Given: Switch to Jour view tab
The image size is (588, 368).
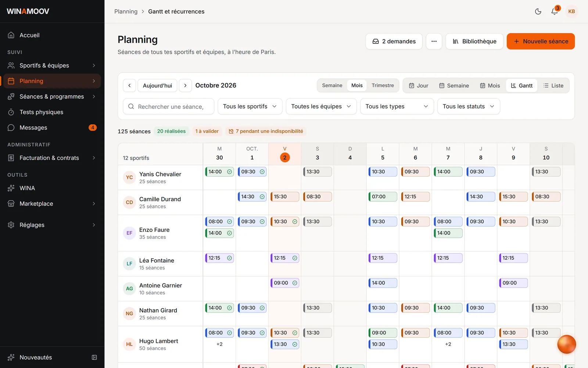Looking at the screenshot, I should tap(419, 86).
